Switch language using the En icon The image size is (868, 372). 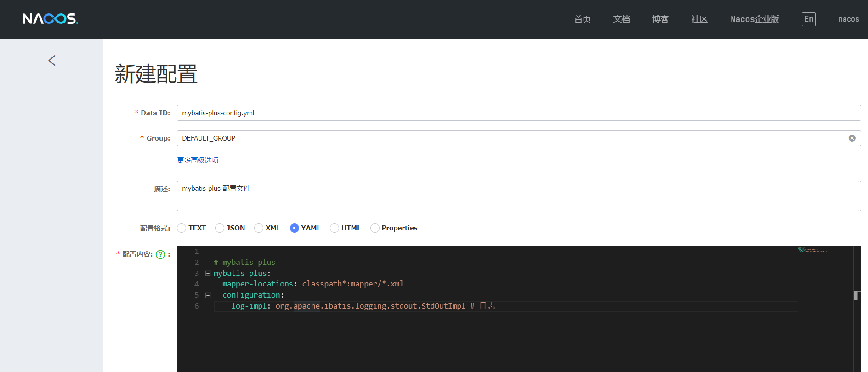tap(809, 19)
